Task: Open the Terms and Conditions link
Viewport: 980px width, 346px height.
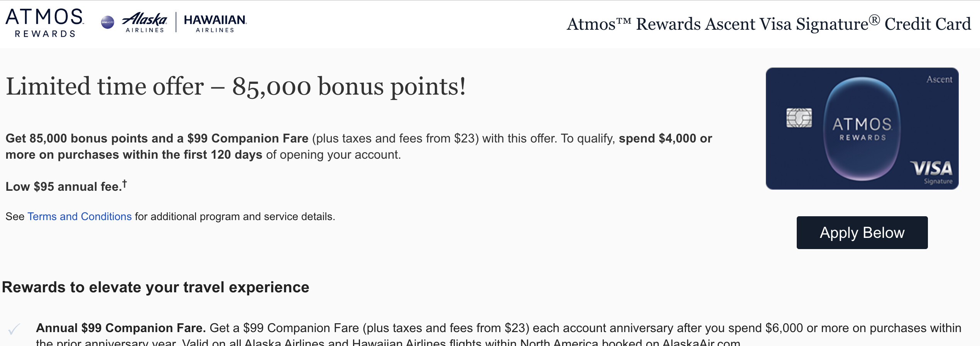Action: (x=79, y=217)
